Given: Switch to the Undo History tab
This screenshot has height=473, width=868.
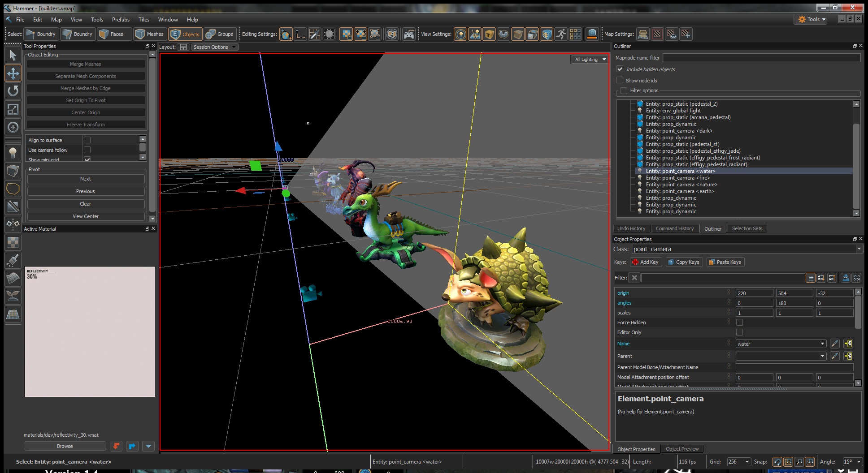Looking at the screenshot, I should tap(631, 228).
